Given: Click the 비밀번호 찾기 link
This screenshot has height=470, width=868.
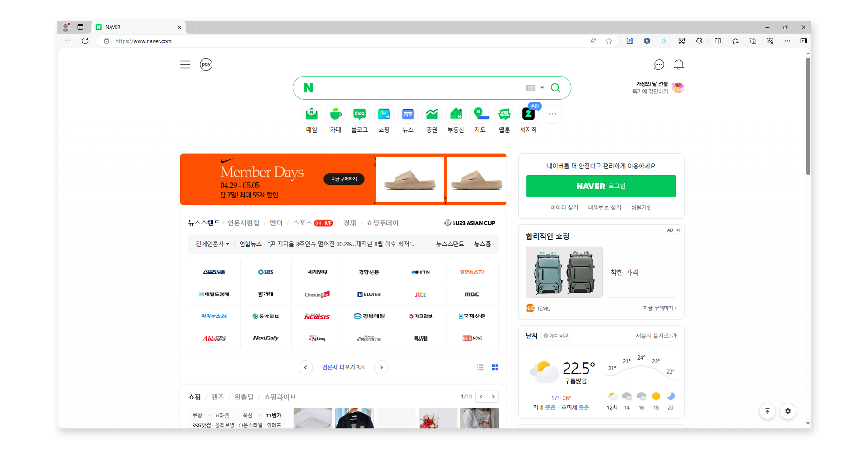Looking at the screenshot, I should pos(604,207).
